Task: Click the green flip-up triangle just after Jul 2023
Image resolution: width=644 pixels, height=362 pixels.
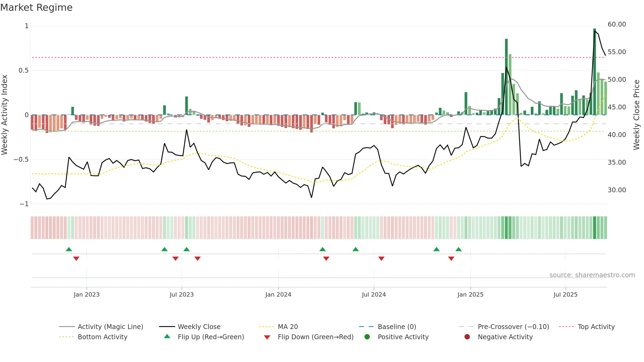Action: pyautogui.click(x=186, y=249)
